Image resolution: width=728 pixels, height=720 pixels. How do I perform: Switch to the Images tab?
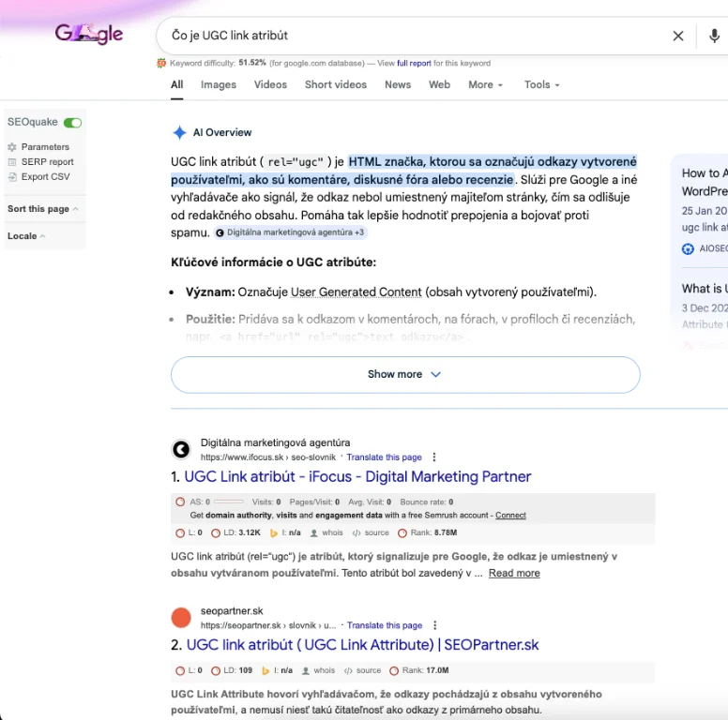tap(219, 84)
